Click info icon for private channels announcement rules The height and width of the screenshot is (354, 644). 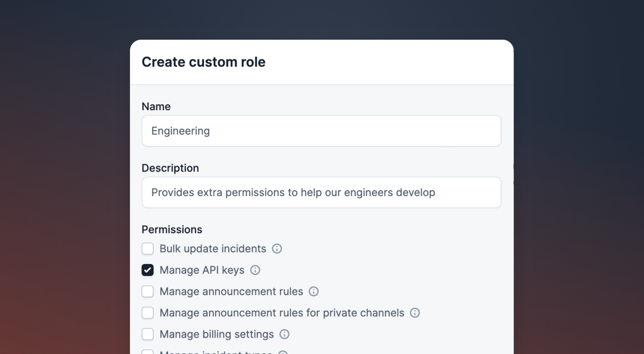pos(415,313)
